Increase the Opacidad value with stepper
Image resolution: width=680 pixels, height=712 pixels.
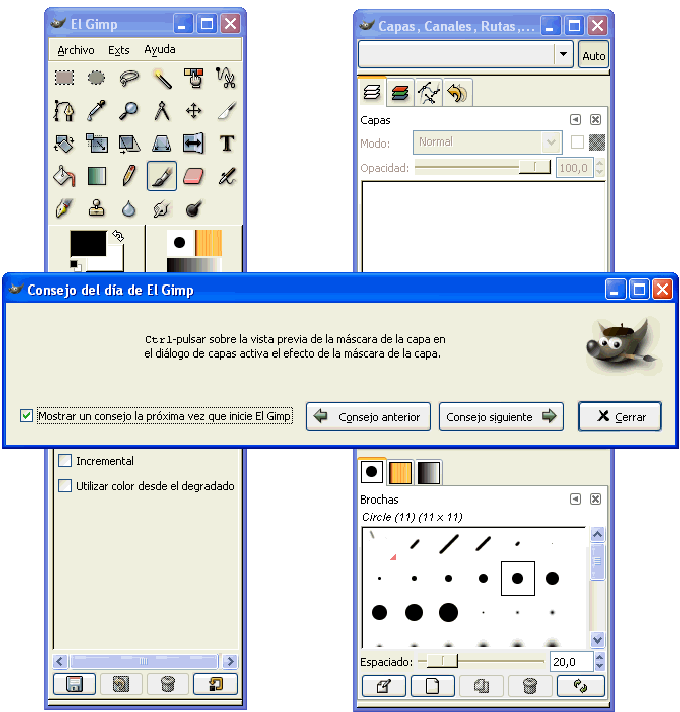600,163
